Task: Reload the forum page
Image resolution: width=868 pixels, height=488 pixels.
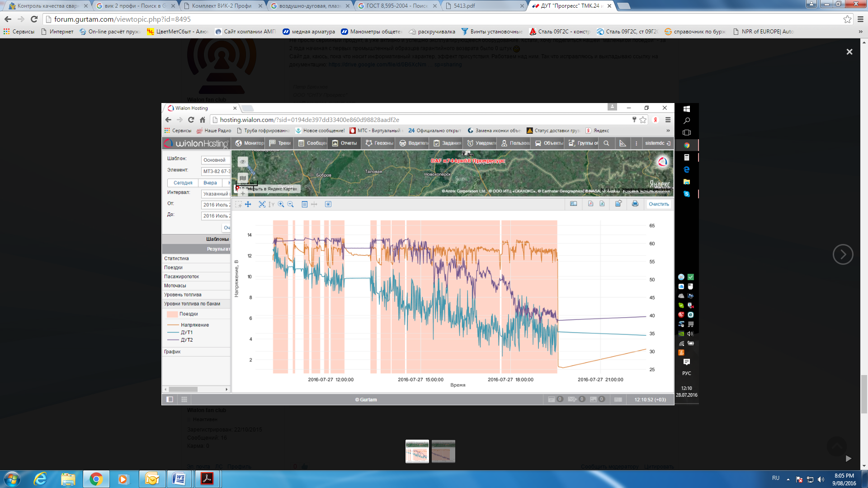Action: pos(34,19)
